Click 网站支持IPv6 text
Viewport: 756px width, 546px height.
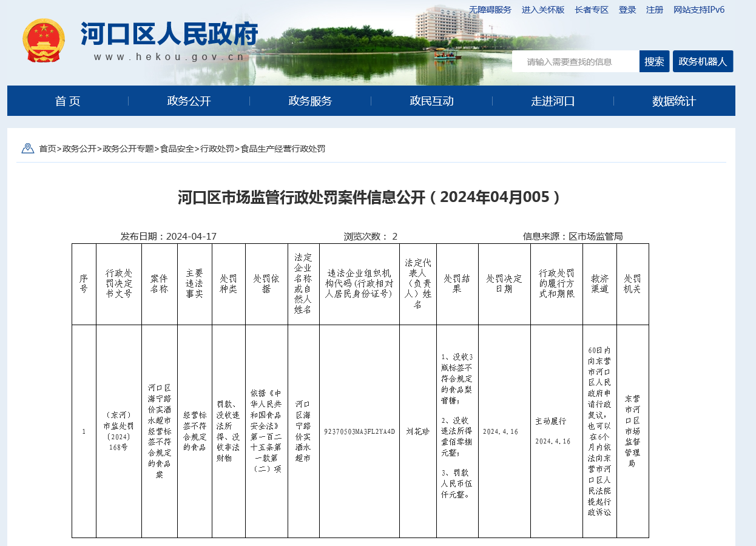tap(699, 10)
